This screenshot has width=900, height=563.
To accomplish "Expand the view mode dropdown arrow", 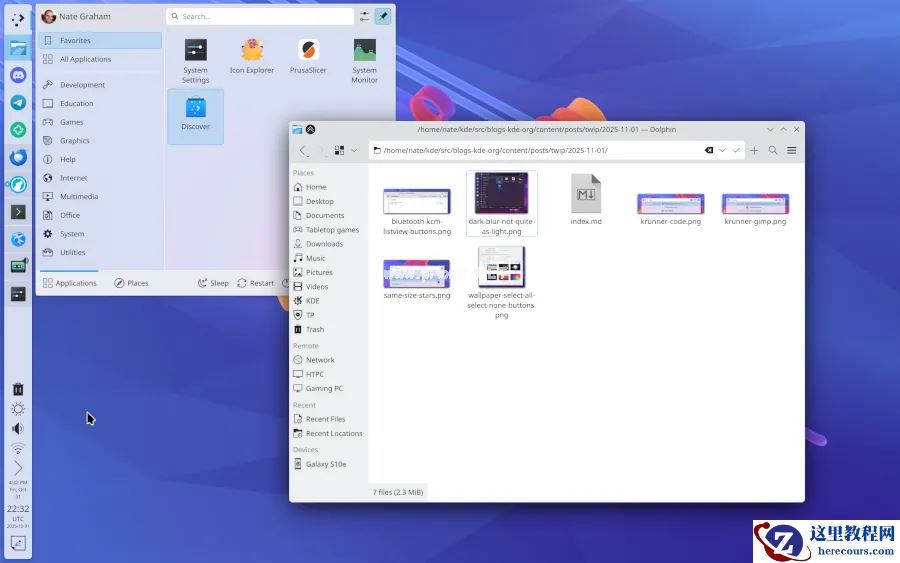I will point(354,151).
